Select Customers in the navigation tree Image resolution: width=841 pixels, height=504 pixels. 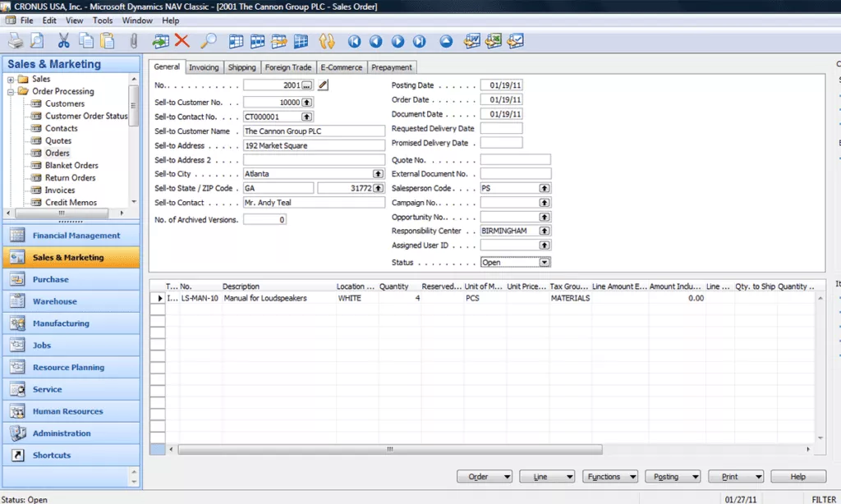(64, 103)
